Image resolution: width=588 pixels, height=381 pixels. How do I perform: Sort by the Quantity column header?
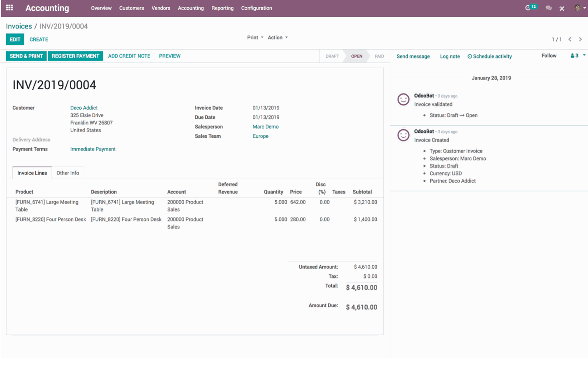[x=273, y=192]
